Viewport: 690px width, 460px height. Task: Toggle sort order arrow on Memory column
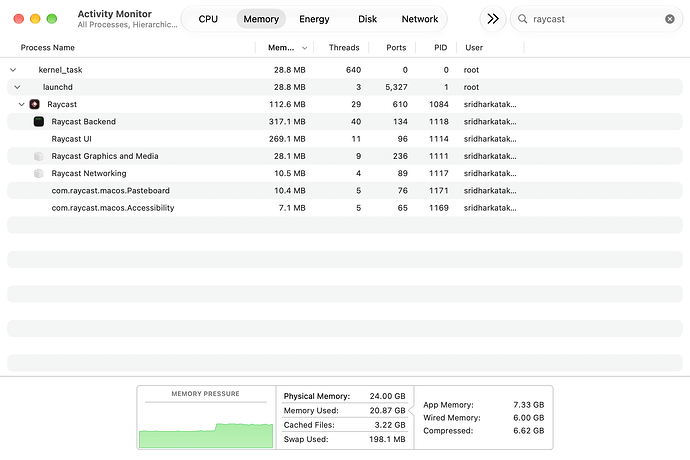tap(305, 48)
